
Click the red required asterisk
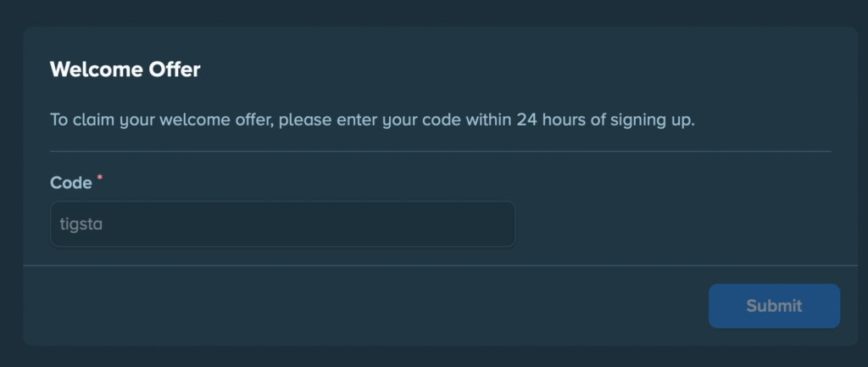coord(100,179)
